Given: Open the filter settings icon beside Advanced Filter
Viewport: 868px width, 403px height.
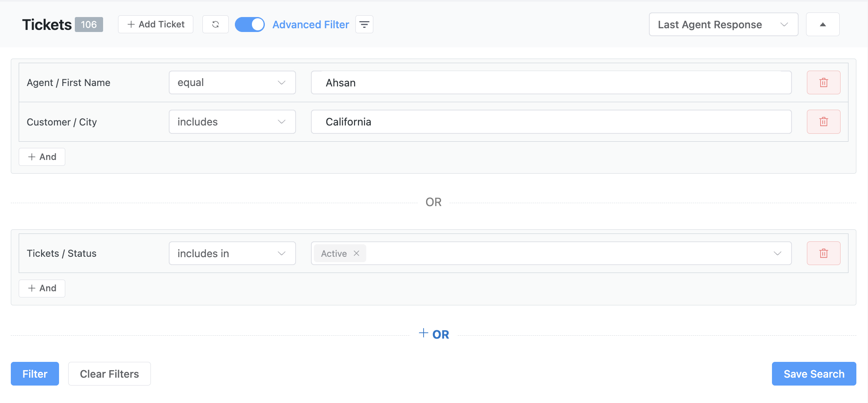Looking at the screenshot, I should point(364,25).
